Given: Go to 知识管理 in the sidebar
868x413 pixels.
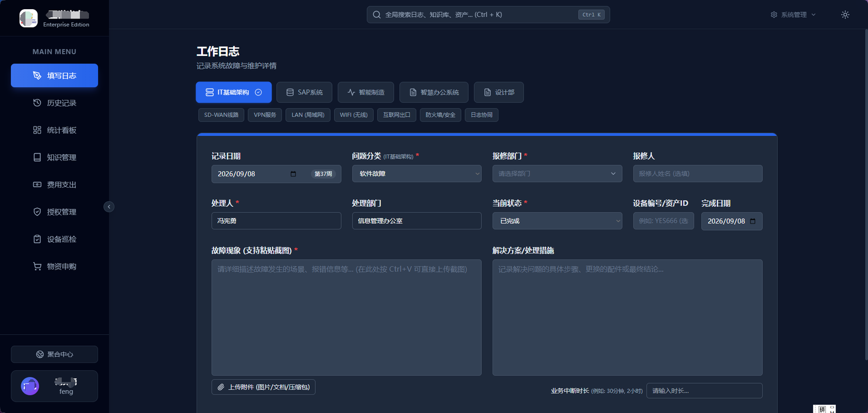Looking at the screenshot, I should click(x=54, y=157).
